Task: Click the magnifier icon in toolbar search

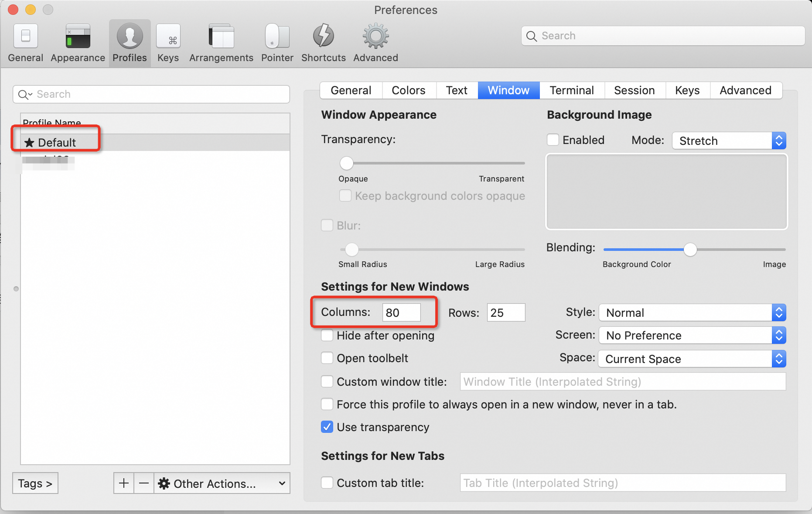Action: point(531,36)
